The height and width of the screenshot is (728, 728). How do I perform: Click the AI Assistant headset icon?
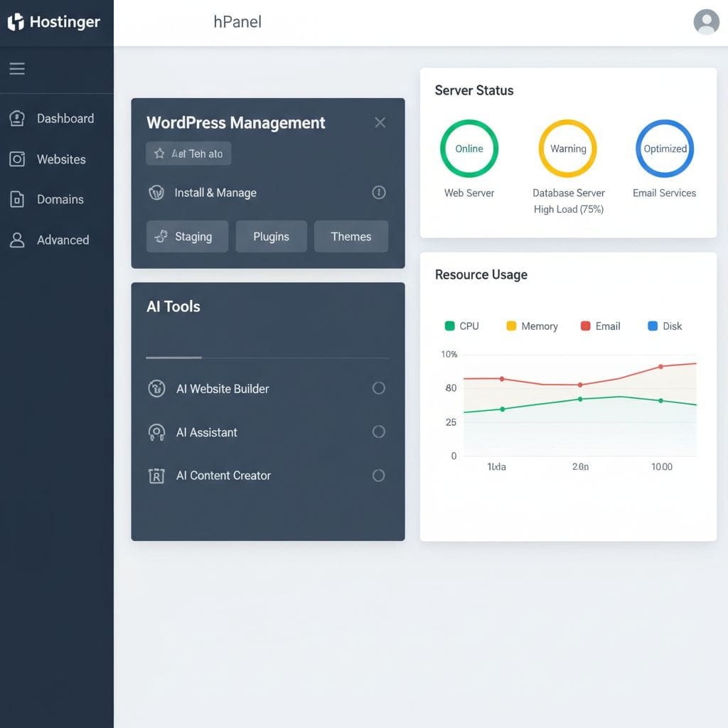tap(156, 432)
